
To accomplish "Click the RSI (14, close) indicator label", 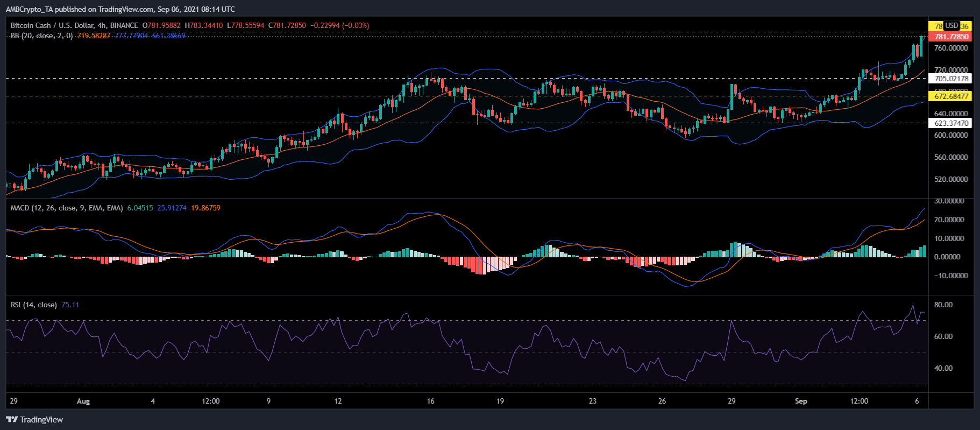I will [33, 305].
